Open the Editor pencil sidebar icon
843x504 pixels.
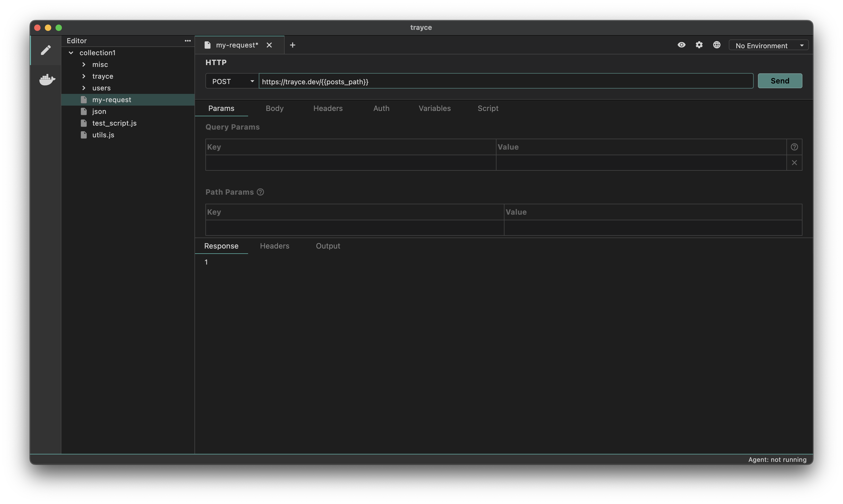[x=46, y=50]
